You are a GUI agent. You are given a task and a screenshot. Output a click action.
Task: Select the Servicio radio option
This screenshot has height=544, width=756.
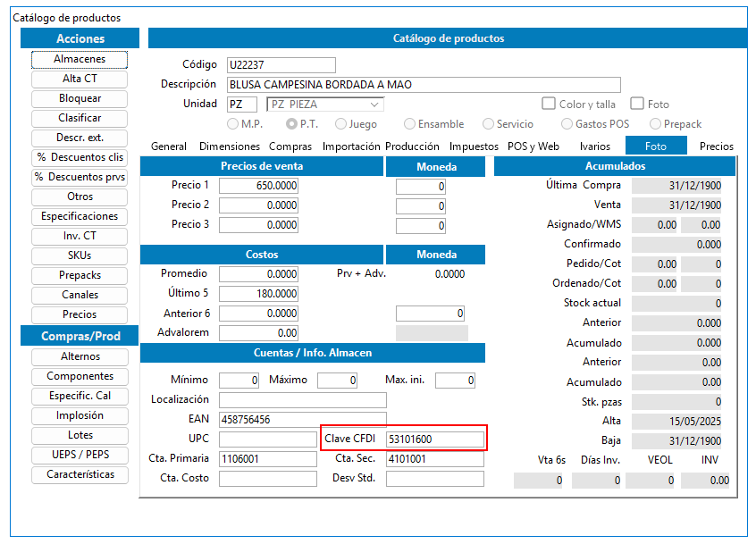[489, 124]
